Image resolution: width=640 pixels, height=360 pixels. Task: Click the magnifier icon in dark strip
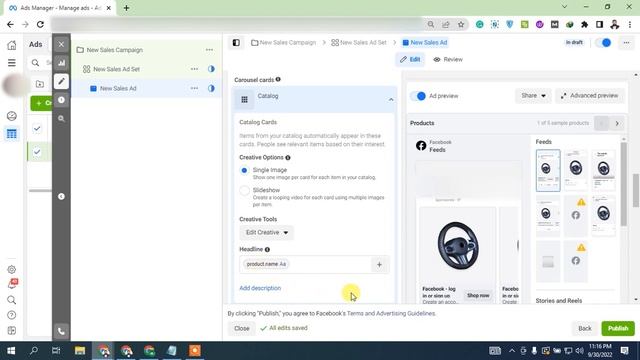(x=61, y=119)
